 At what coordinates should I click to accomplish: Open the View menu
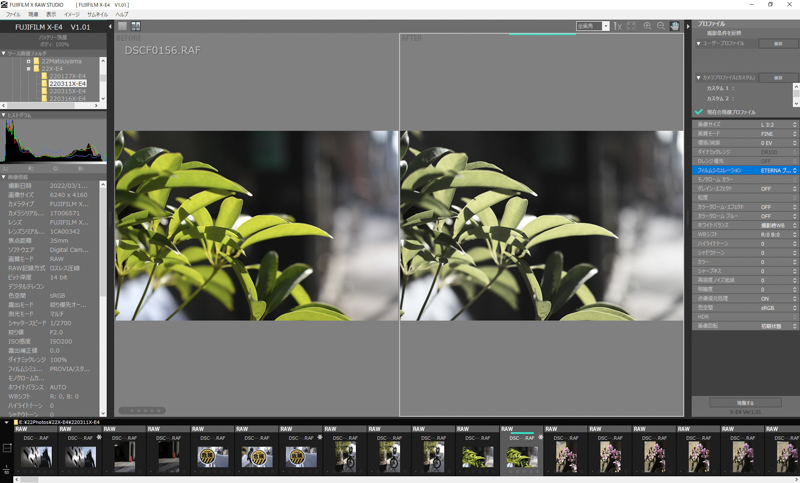(51, 14)
